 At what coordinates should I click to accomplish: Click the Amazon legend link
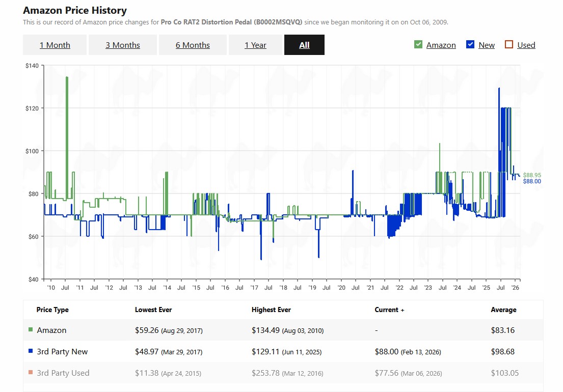coord(441,45)
